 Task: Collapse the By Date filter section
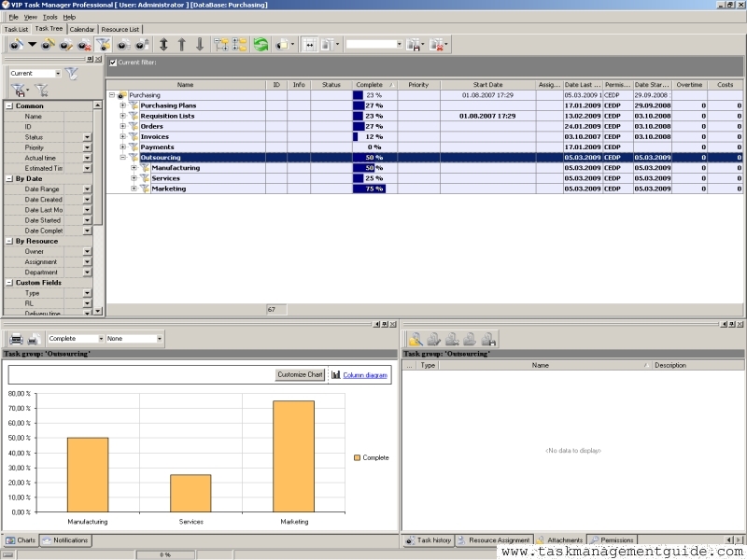coord(9,177)
